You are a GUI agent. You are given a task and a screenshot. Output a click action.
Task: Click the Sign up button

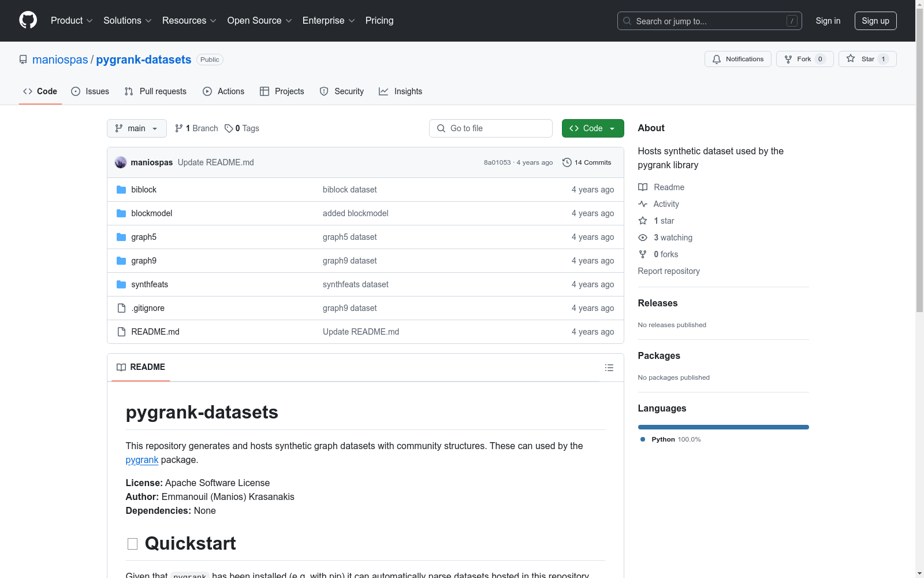[875, 21]
